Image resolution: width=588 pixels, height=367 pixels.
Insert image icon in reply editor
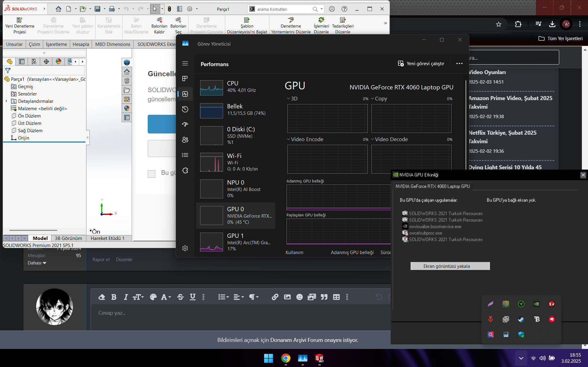pyautogui.click(x=287, y=297)
